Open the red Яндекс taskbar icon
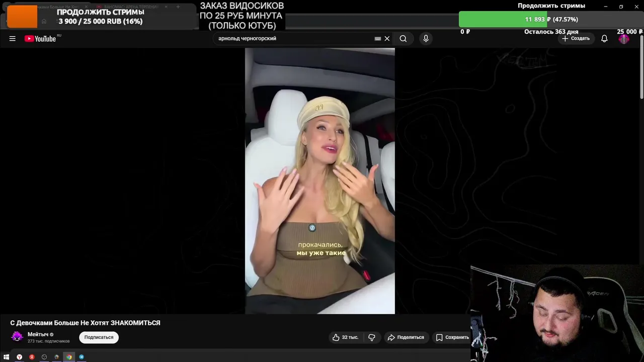 coord(32,357)
